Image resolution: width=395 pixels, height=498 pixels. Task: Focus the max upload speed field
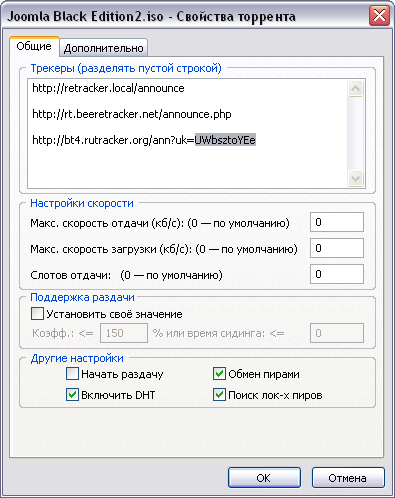[x=337, y=222]
